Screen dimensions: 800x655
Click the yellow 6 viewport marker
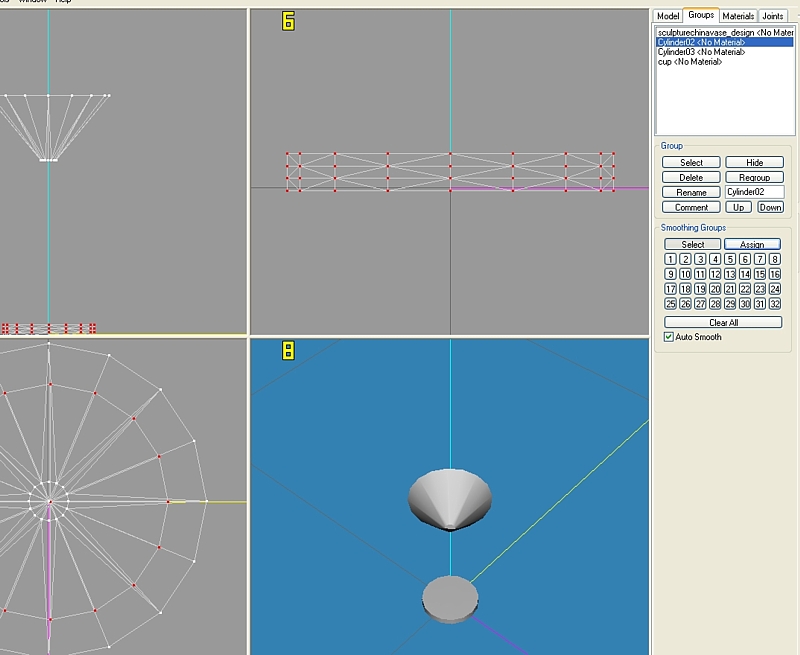click(288, 21)
